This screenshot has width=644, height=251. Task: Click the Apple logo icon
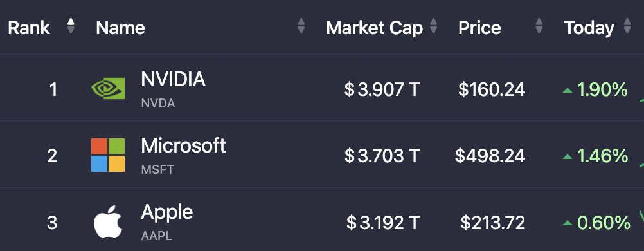pyautogui.click(x=108, y=222)
